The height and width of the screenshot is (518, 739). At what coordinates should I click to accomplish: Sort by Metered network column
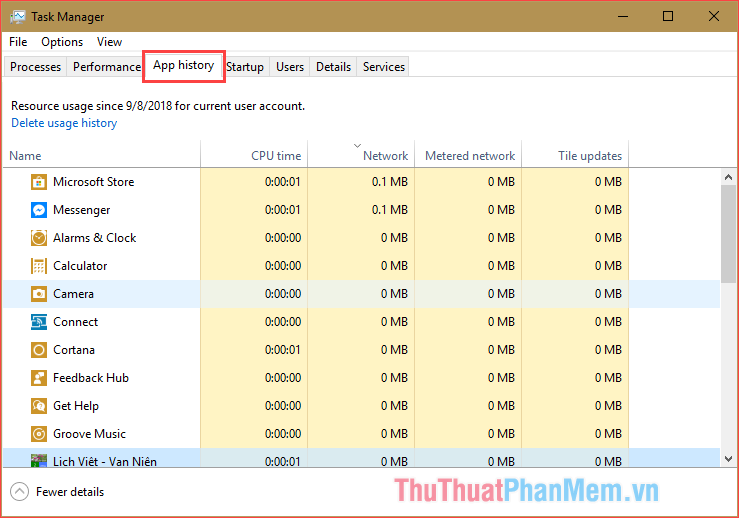468,156
